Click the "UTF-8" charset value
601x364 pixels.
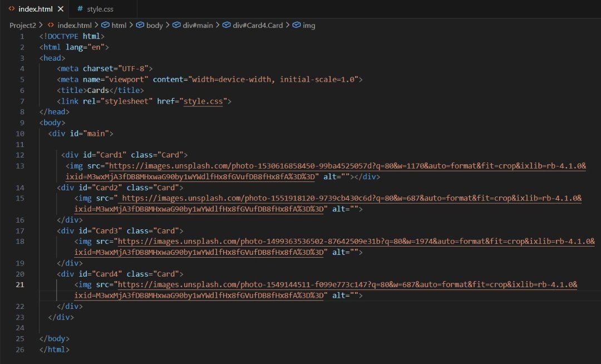tap(133, 68)
